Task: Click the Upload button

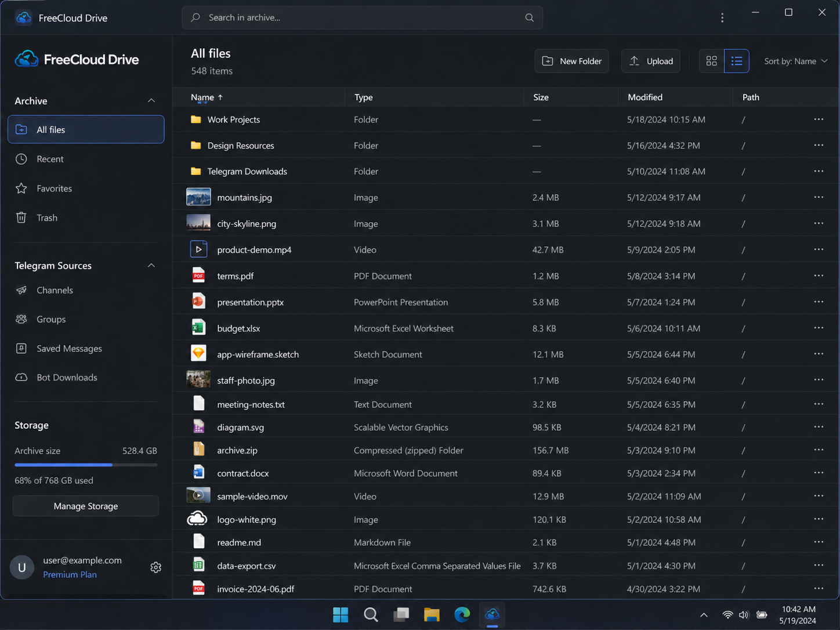Action: [x=651, y=61]
